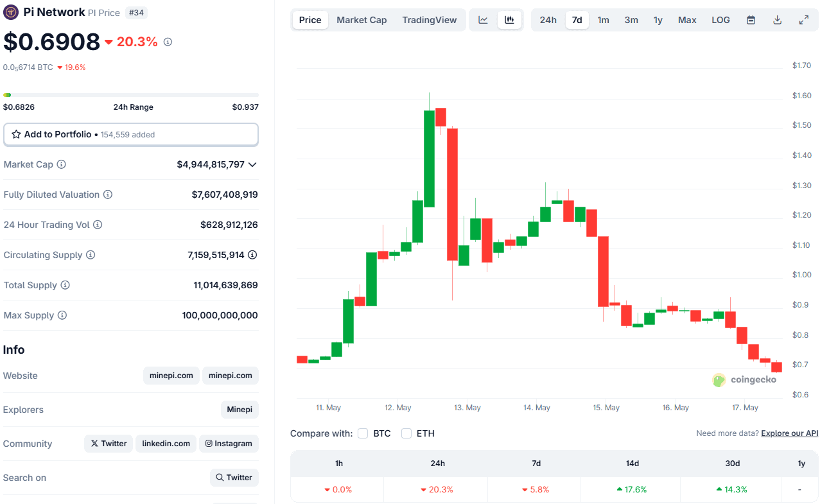Open linkedin.com community link
This screenshot has width=820, height=504.
166,444
